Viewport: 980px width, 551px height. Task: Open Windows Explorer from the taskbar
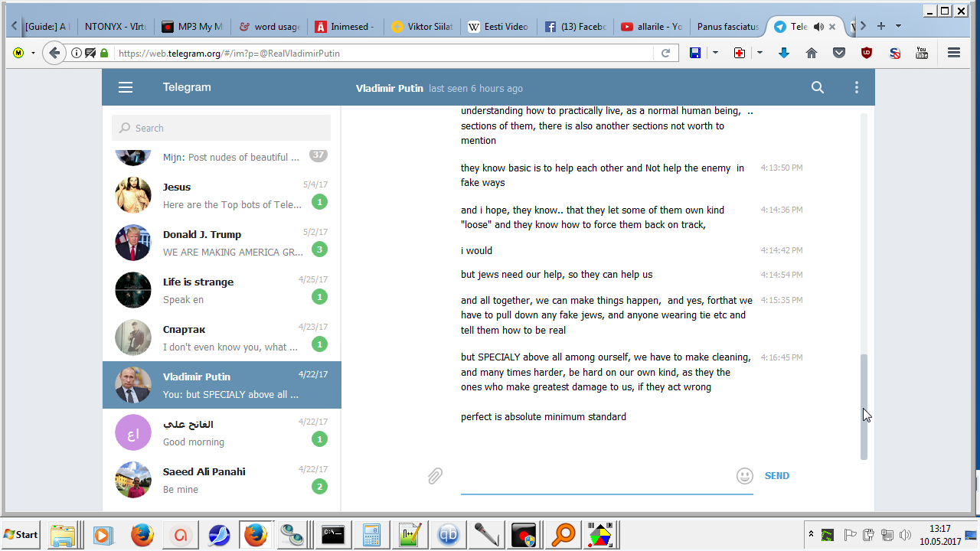(63, 535)
